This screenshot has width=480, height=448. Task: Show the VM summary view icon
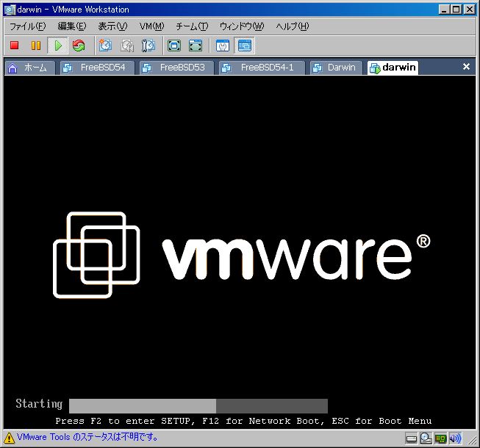coord(223,46)
